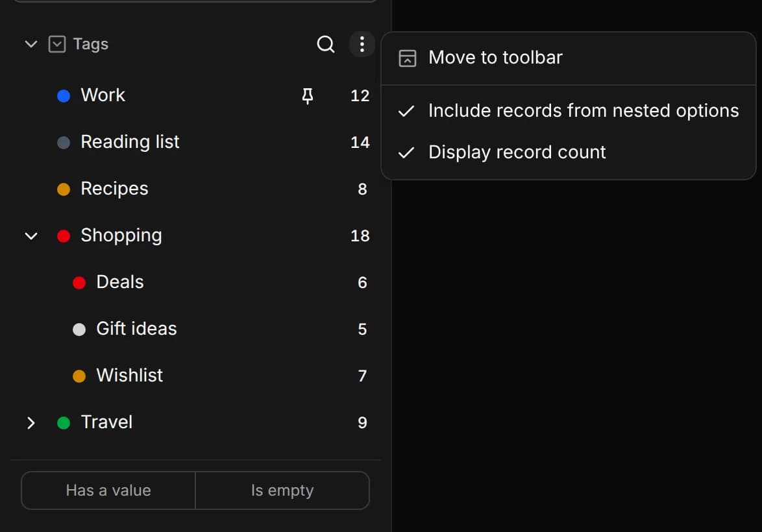Click the green dot next to Travel

(x=64, y=423)
